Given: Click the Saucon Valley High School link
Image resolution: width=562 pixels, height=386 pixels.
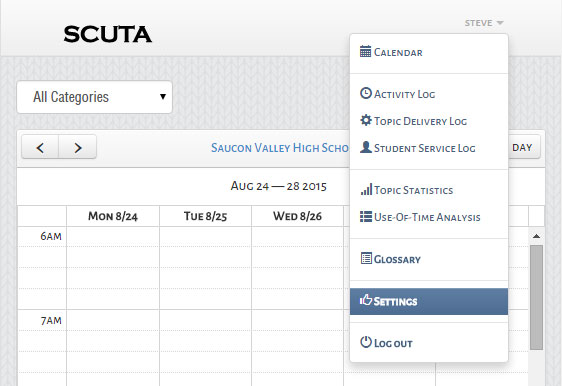Looking at the screenshot, I should pos(280,148).
